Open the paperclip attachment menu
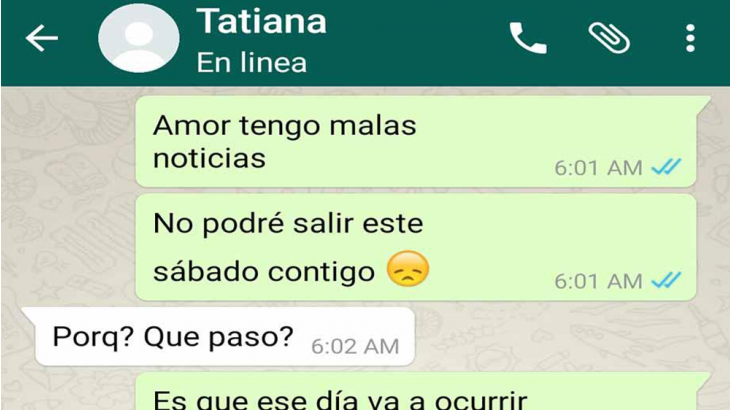The width and height of the screenshot is (730, 411). coord(609,38)
